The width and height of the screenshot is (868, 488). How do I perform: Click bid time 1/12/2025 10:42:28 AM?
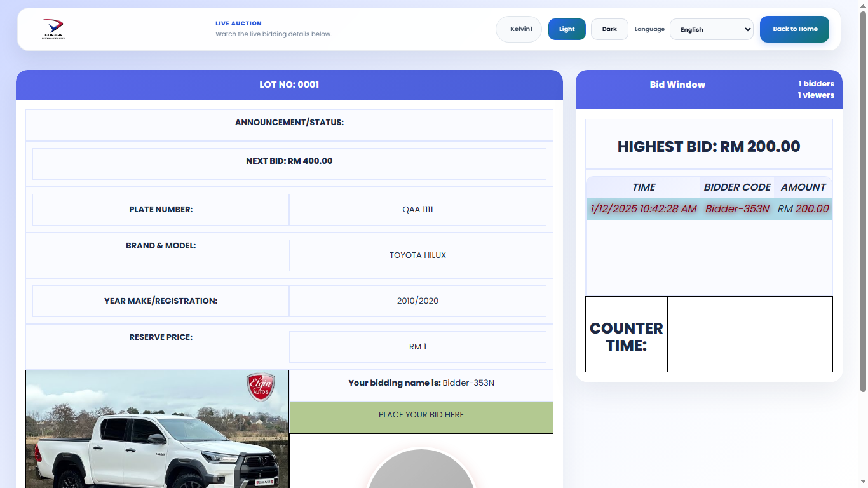(643, 209)
